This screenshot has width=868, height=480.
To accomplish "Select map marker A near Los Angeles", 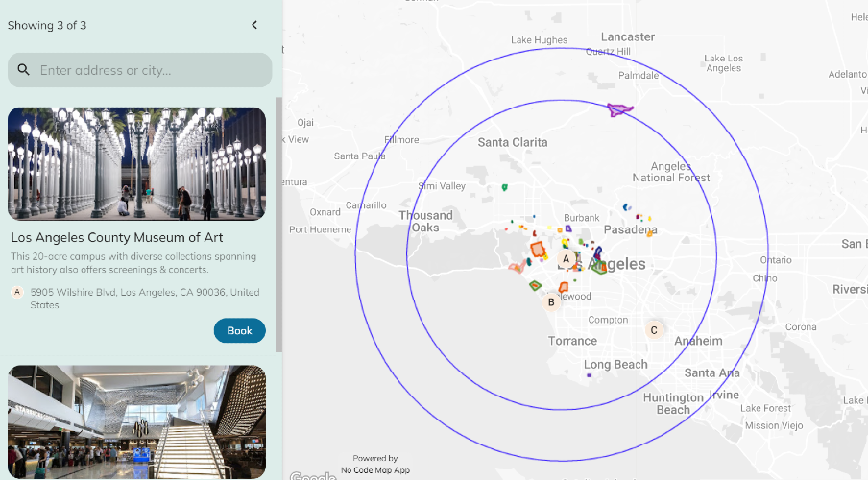I will tap(566, 258).
